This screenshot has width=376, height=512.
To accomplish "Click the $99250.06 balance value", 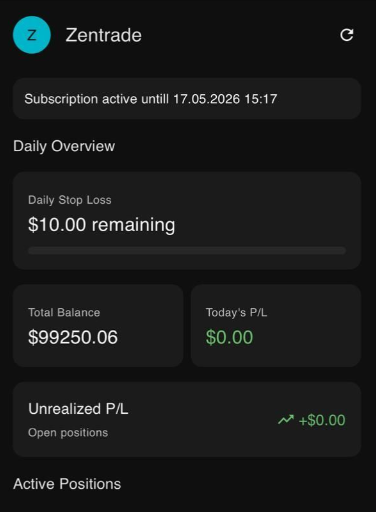I will (x=73, y=337).
